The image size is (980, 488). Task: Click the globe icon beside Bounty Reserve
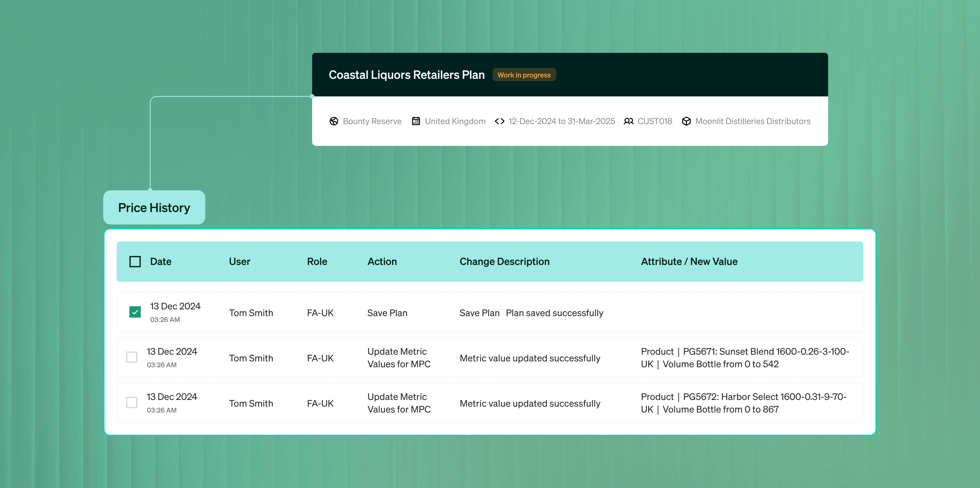(334, 121)
